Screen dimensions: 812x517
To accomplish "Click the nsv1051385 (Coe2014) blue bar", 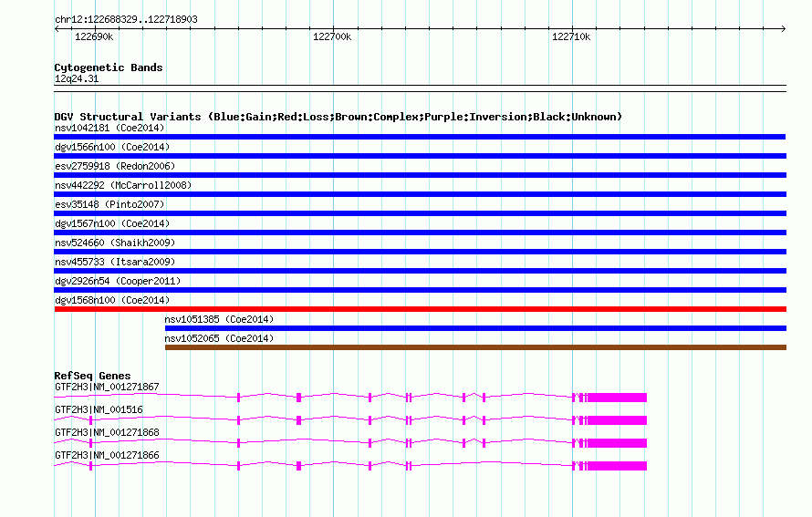I will pyautogui.click(x=475, y=328).
